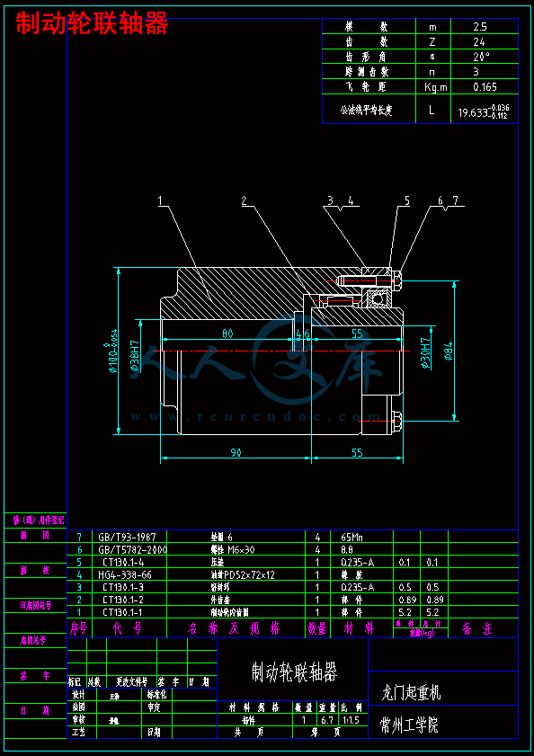Select the weight value 6.7

pyautogui.click(x=327, y=720)
